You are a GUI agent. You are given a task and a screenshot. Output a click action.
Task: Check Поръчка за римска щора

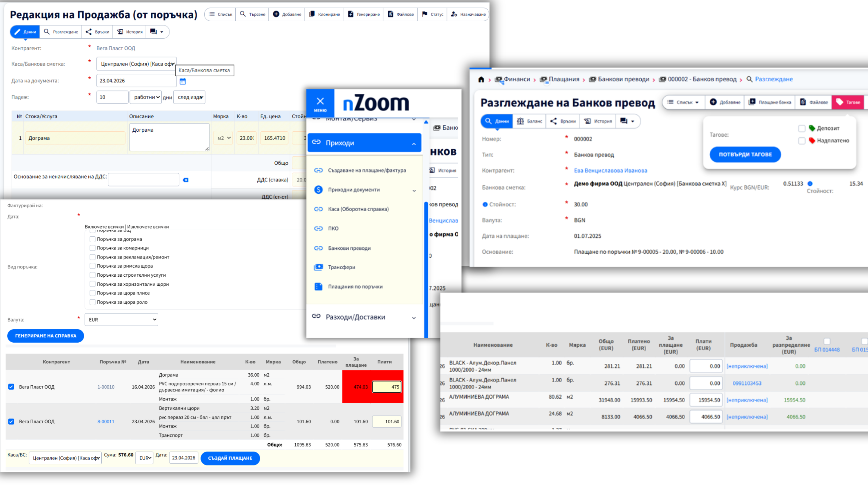click(92, 266)
